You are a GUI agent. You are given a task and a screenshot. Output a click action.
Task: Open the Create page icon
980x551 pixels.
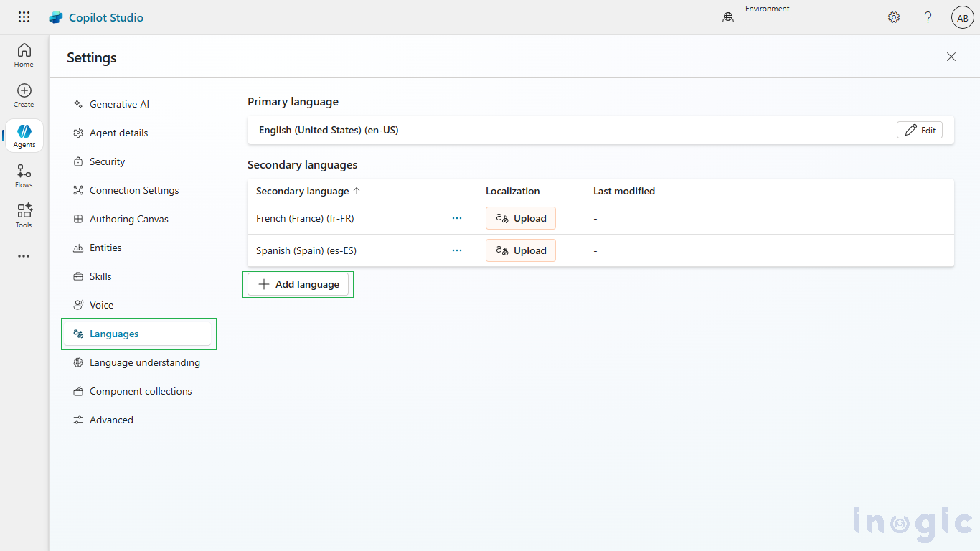[24, 95]
